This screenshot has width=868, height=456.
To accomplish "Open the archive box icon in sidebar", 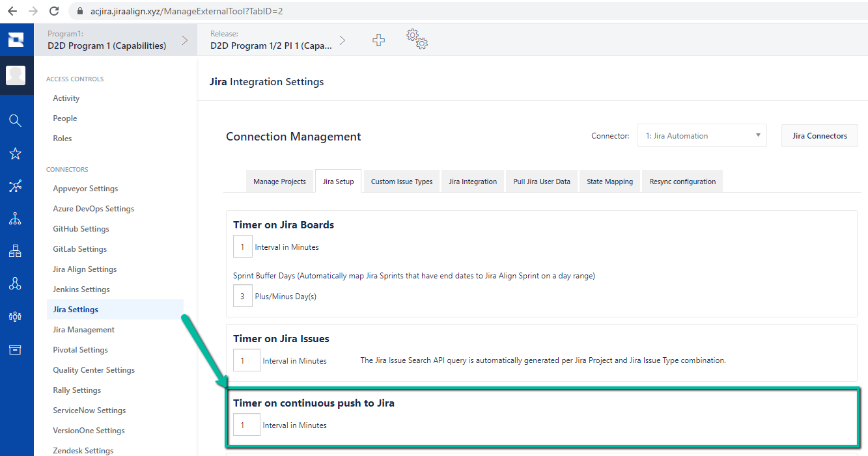I will (x=15, y=350).
